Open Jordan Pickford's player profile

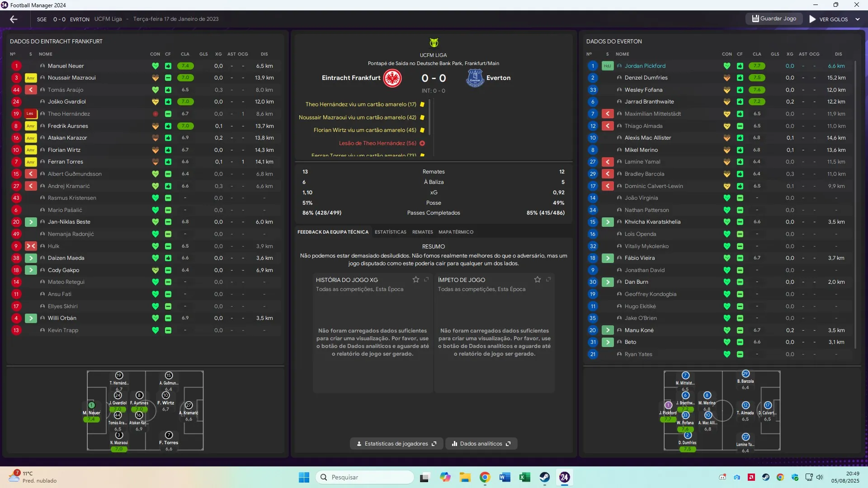click(645, 66)
